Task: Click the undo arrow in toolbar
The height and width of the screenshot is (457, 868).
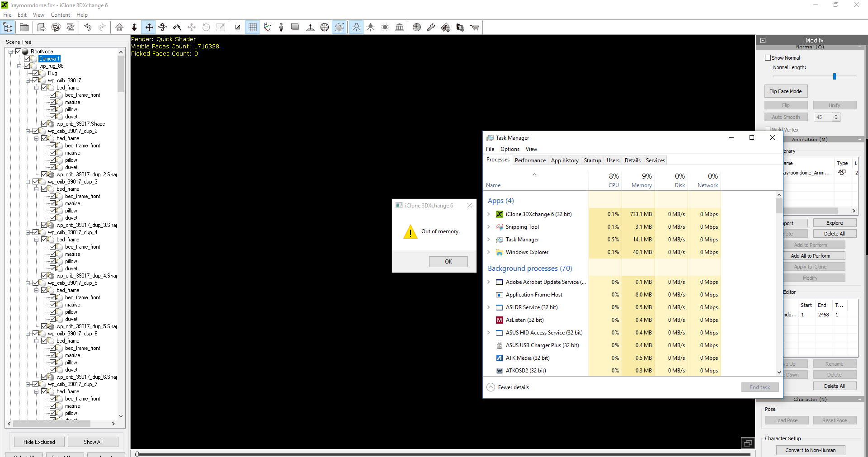Action: click(88, 28)
